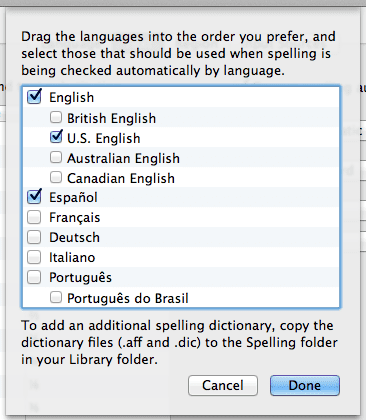The image size is (366, 420).
Task: Click the Cancel button
Action: point(223,386)
